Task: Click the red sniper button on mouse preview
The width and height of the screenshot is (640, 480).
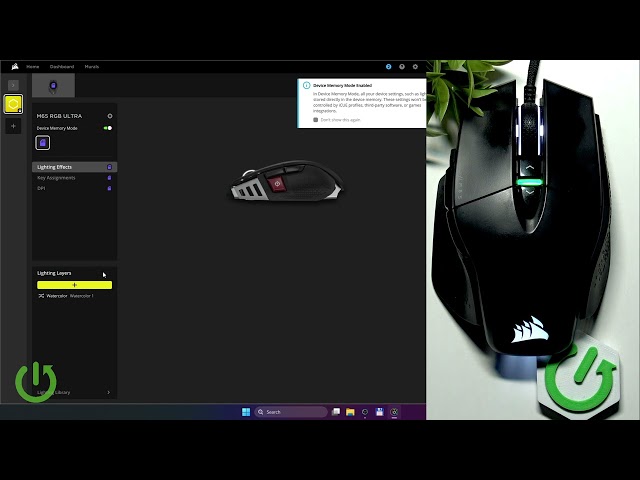Action: pyautogui.click(x=277, y=183)
